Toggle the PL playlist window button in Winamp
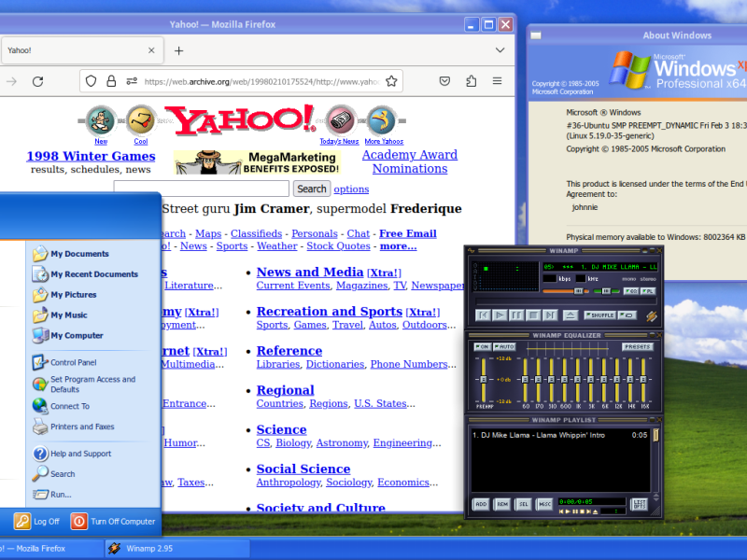Image resolution: width=747 pixels, height=560 pixels. (648, 291)
